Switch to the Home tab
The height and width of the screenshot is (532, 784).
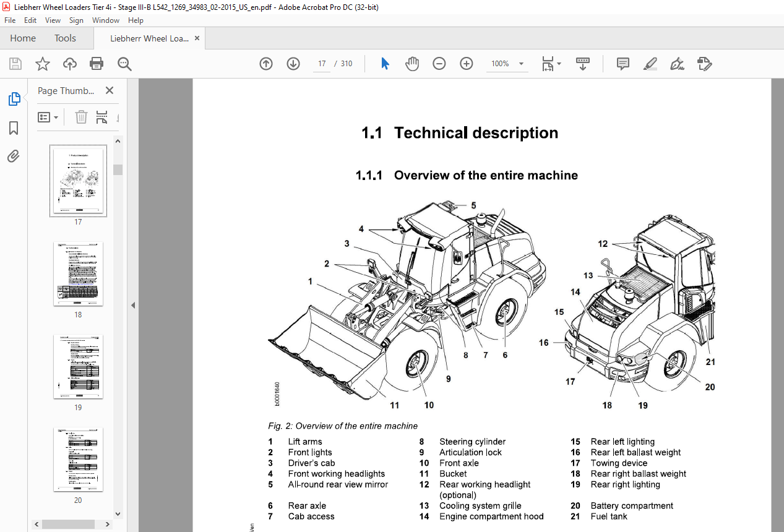(23, 38)
